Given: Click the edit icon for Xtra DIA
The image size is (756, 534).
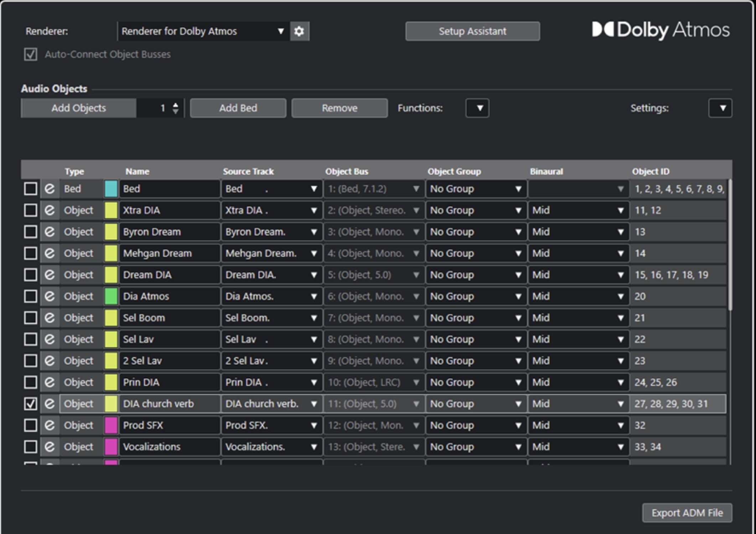Looking at the screenshot, I should tap(50, 210).
